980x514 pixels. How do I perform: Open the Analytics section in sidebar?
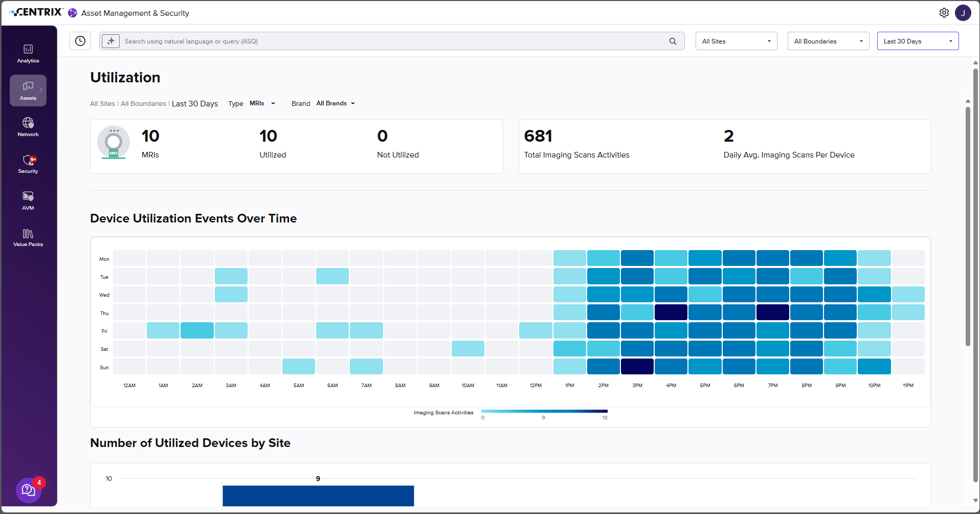[x=28, y=54]
